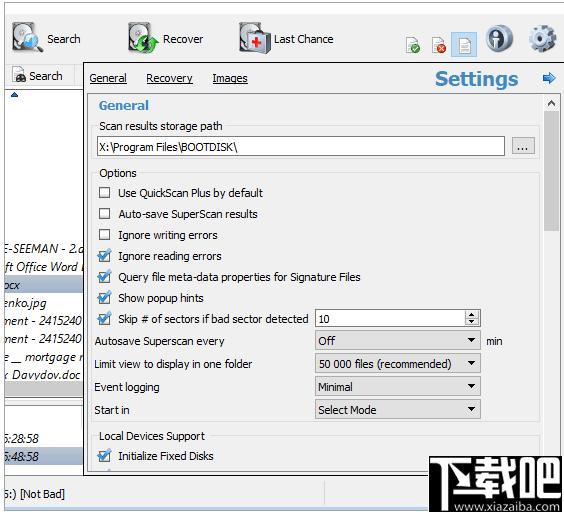Enable Use QuickScan Plus by default
The image size is (564, 512).
point(104,193)
